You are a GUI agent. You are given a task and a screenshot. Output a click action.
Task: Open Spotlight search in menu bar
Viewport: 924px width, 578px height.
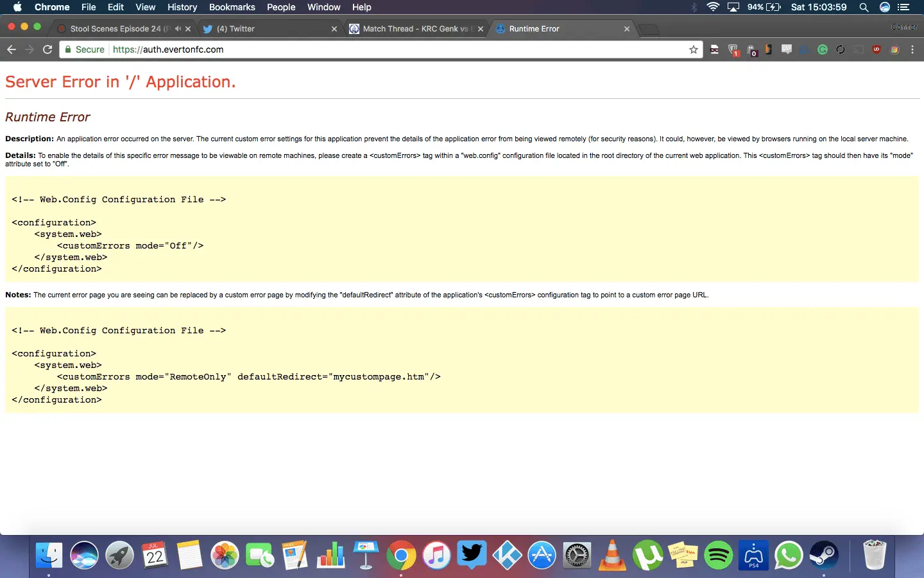[864, 7]
